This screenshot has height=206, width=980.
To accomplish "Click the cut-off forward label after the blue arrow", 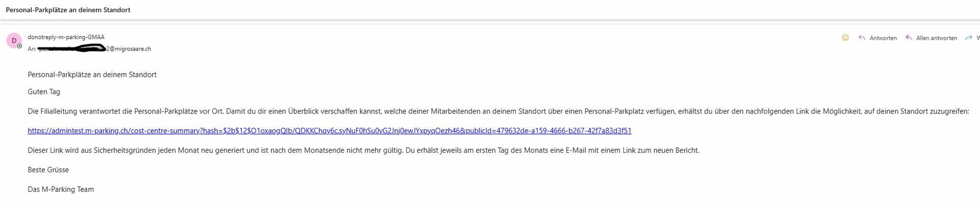I will point(978,38).
